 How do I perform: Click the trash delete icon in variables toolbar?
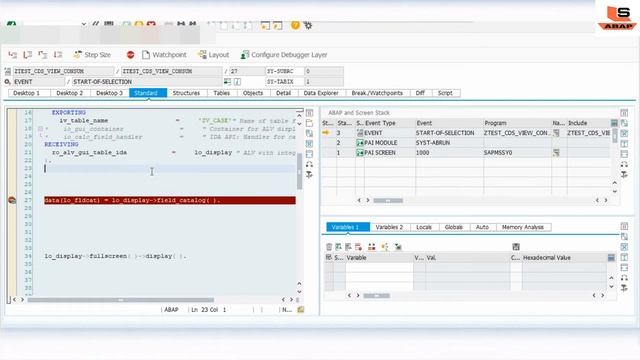coord(329,247)
